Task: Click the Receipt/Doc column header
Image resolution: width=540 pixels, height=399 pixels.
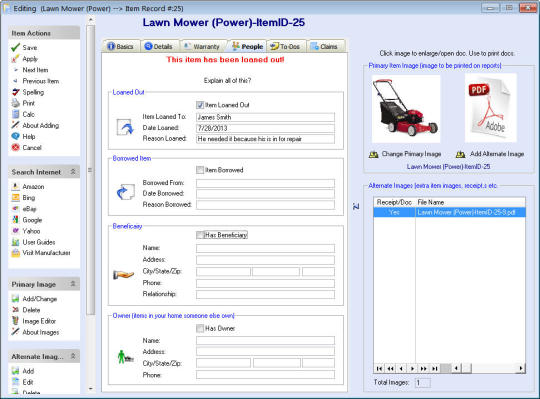Action: pyautogui.click(x=394, y=202)
